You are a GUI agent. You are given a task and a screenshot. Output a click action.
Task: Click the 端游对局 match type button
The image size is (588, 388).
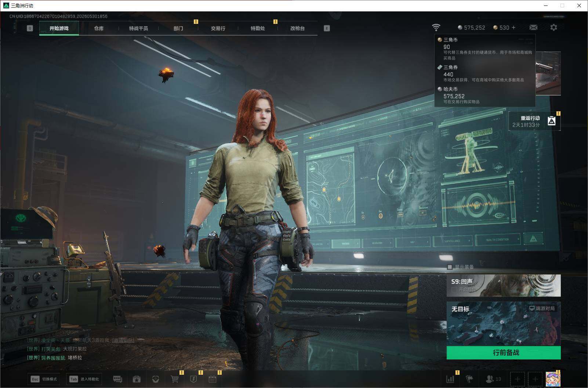tap(542, 308)
